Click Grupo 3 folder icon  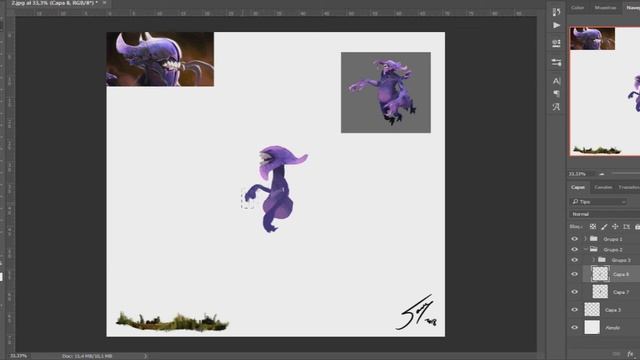(602, 260)
